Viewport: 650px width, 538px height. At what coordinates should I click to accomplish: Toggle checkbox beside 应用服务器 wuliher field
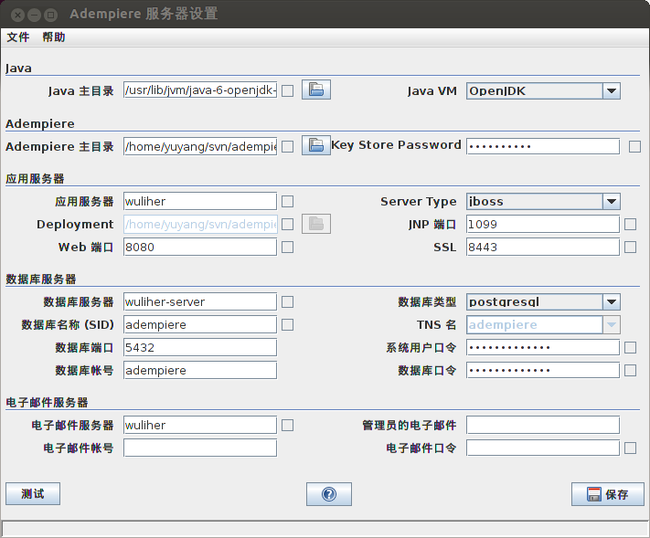288,201
